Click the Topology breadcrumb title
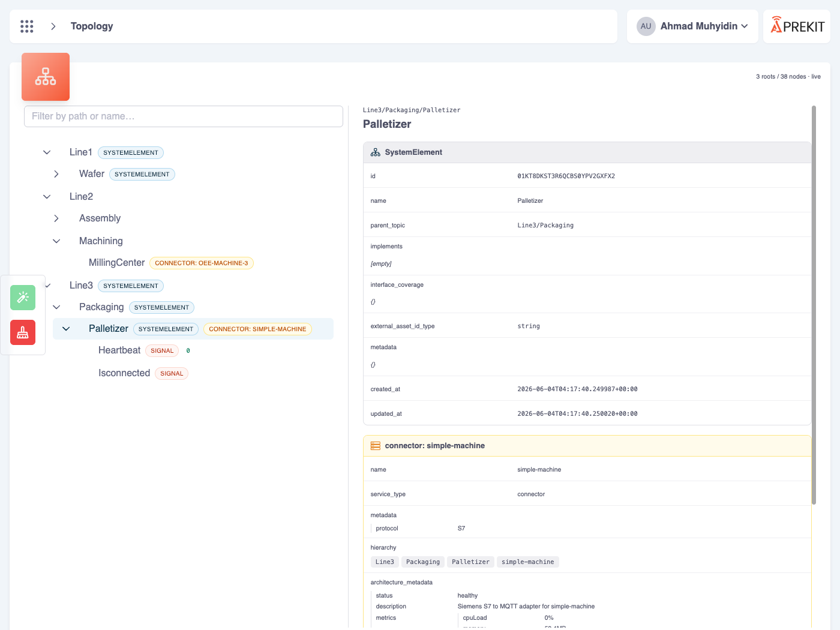840x630 pixels. point(92,26)
